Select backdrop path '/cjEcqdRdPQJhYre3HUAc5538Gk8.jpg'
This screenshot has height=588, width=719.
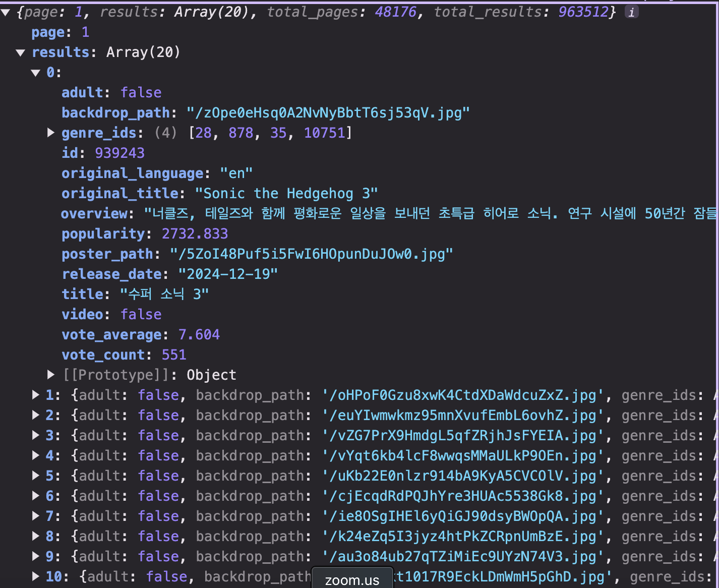[x=463, y=496]
